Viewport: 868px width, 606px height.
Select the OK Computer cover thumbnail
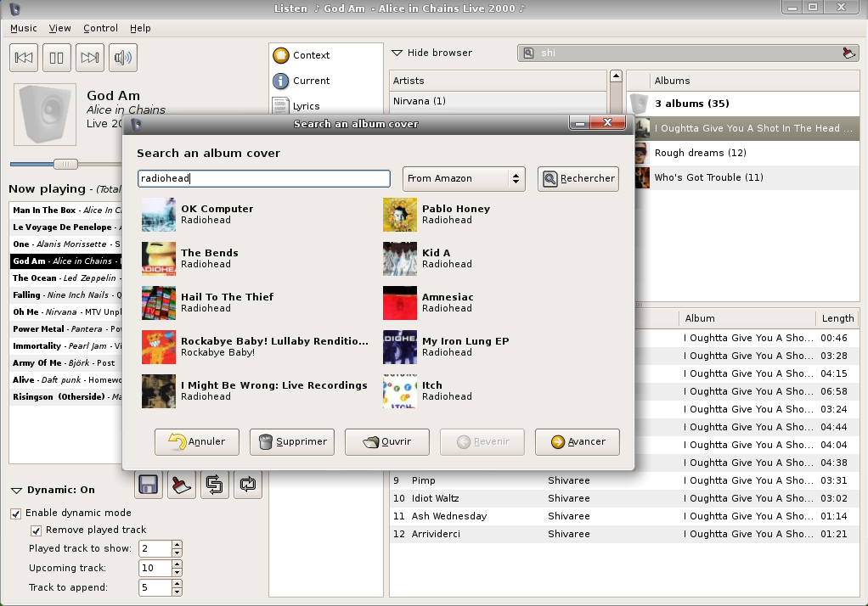pos(158,215)
